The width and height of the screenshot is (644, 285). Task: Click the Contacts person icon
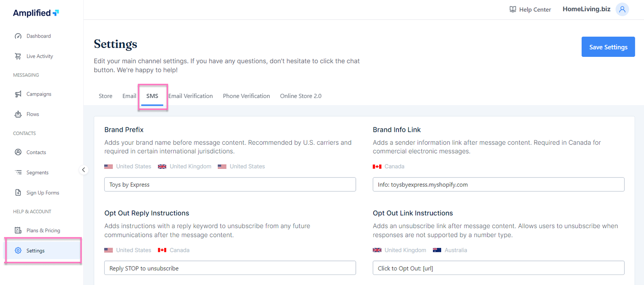[18, 152]
